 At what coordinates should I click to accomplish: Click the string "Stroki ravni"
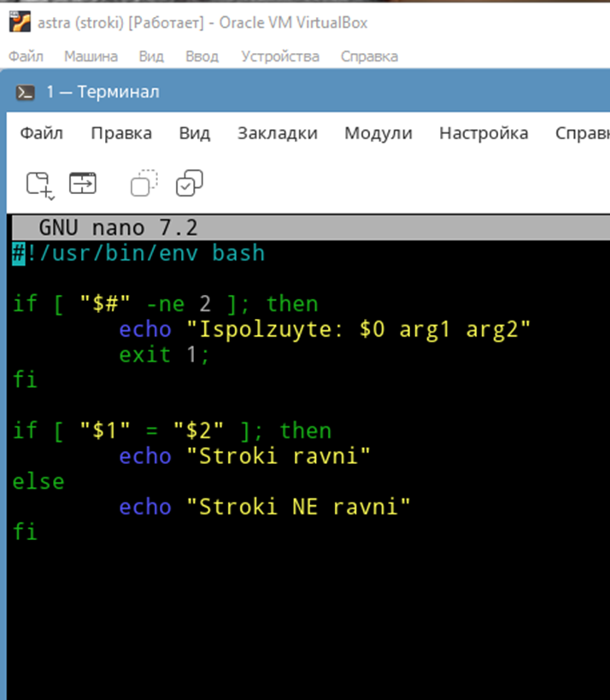click(x=279, y=456)
